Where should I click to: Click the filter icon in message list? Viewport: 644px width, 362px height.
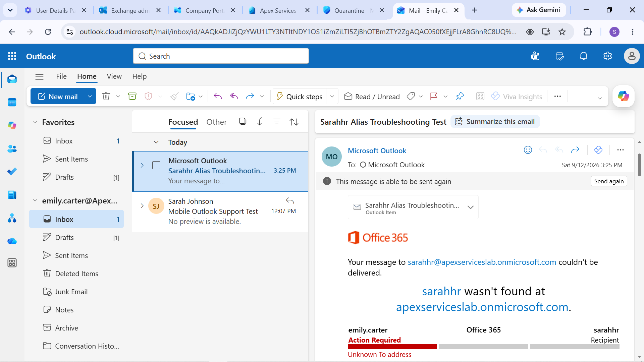pyautogui.click(x=277, y=121)
